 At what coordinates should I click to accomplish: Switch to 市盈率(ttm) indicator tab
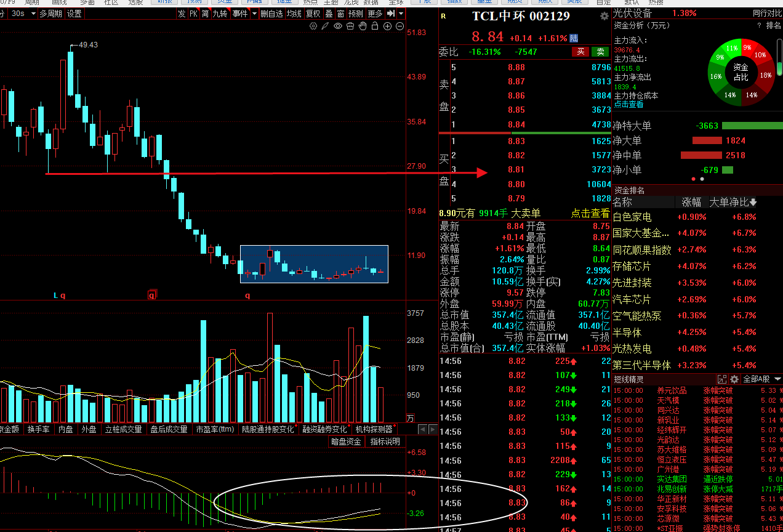click(215, 429)
